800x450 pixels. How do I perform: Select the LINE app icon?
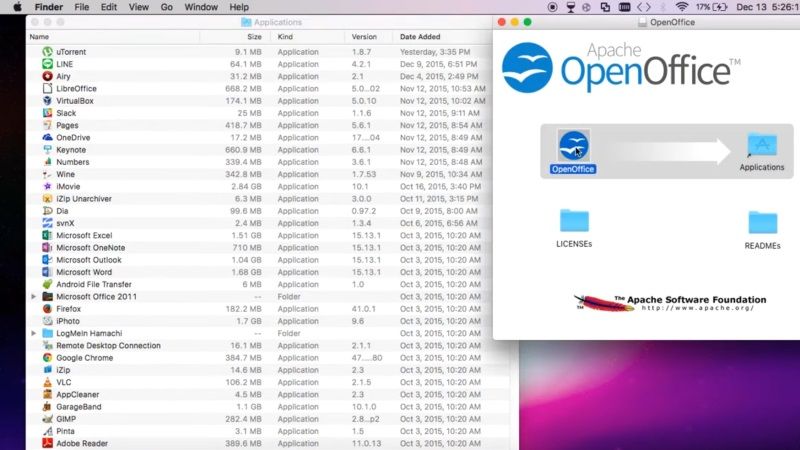(x=47, y=64)
